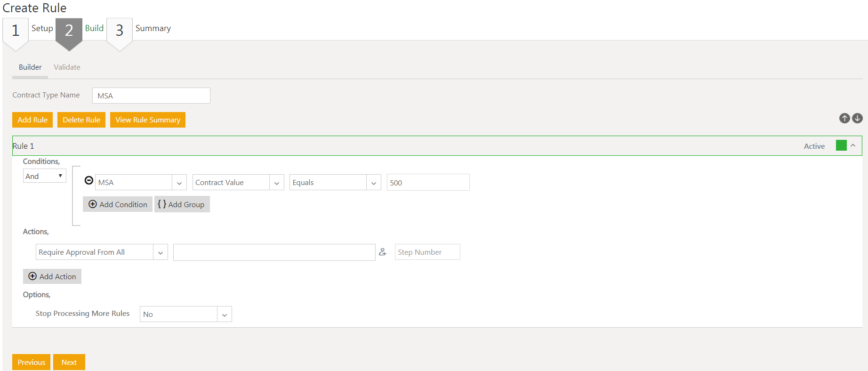Move the rule down with the down arrow
Screen dimensions: 868x371
tap(857, 118)
